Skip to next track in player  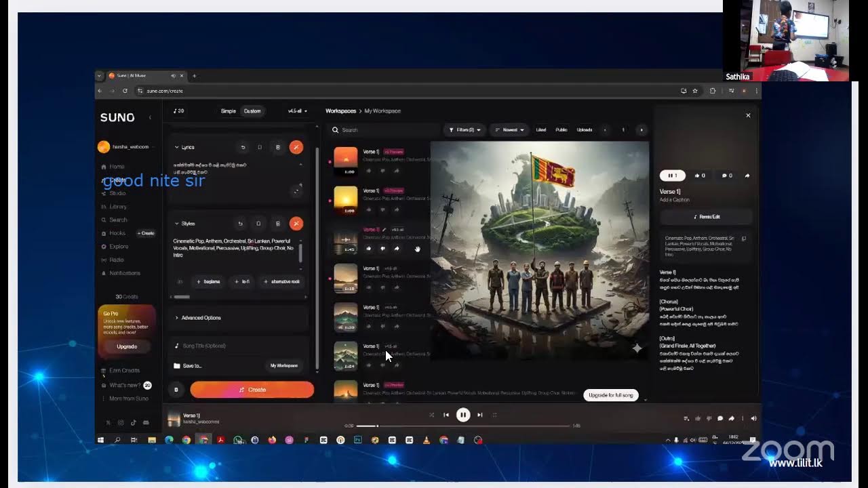click(479, 415)
